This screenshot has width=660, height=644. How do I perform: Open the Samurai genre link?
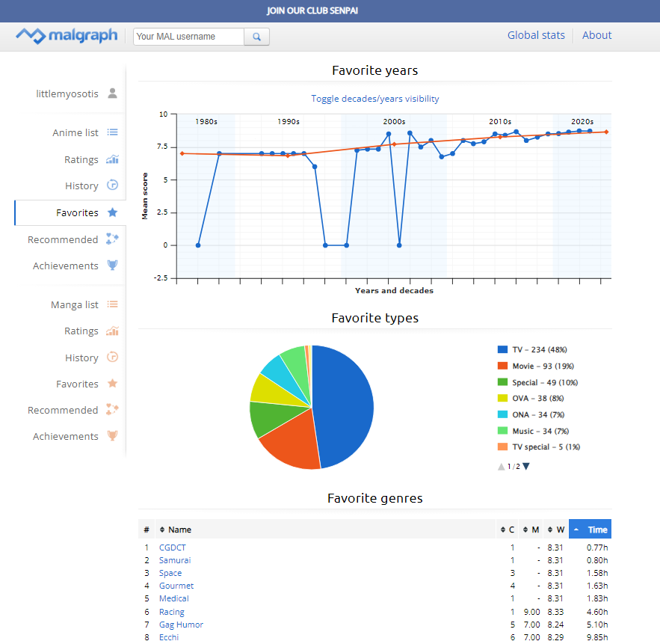[x=175, y=560]
